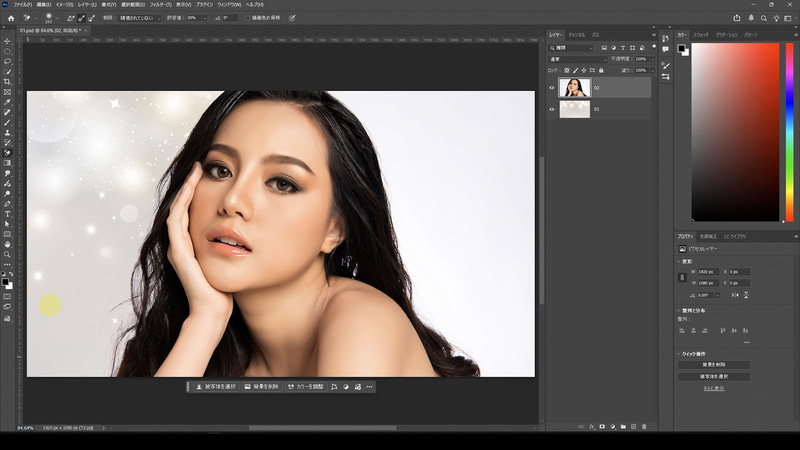Toggle lock image pixels brush icon
This screenshot has width=800, height=450.
(x=576, y=70)
